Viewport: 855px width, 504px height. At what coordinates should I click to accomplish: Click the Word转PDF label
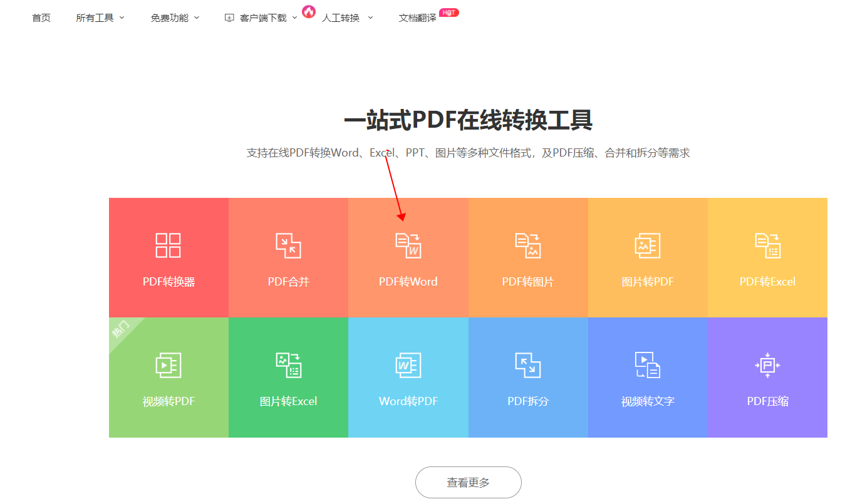click(x=408, y=401)
